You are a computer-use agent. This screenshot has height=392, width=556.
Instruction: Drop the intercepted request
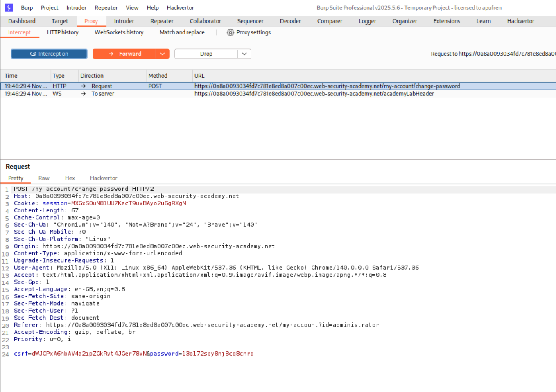pos(206,54)
